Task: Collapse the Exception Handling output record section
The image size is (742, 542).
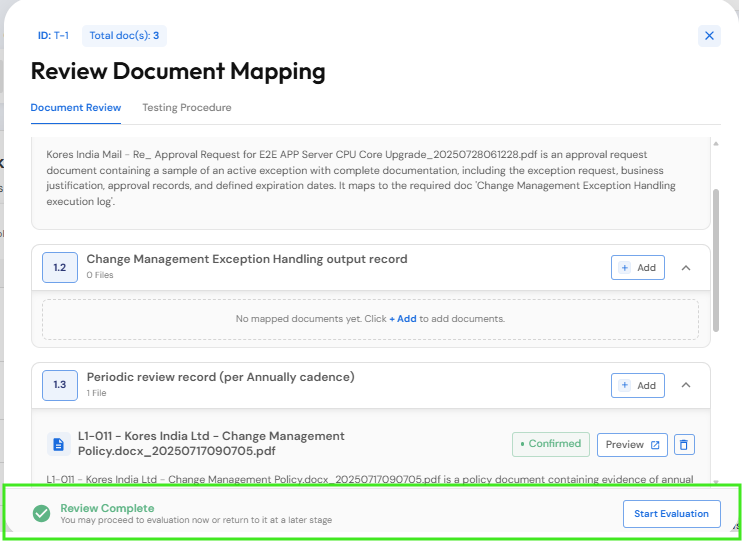Action: 686,268
